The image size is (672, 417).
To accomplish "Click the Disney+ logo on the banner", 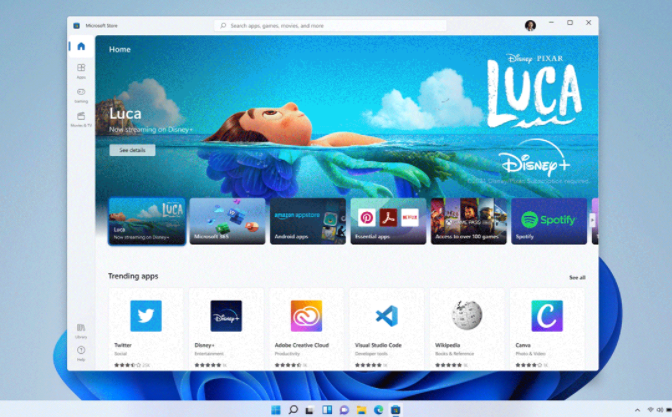I will point(536,158).
